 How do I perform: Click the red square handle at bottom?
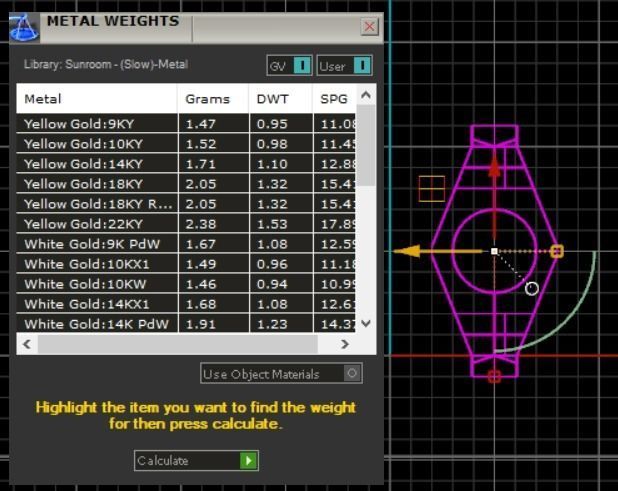pos(494,376)
